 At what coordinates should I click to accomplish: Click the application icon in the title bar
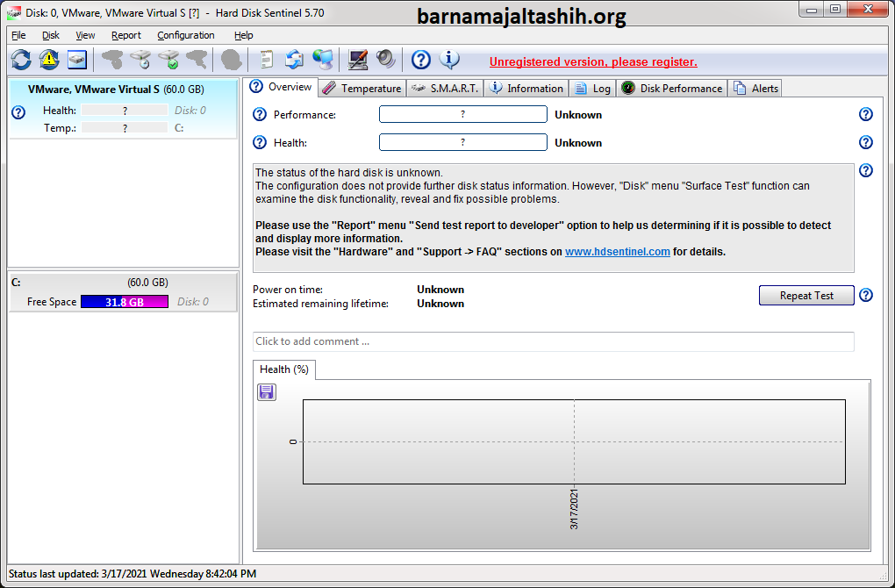pyautogui.click(x=14, y=12)
